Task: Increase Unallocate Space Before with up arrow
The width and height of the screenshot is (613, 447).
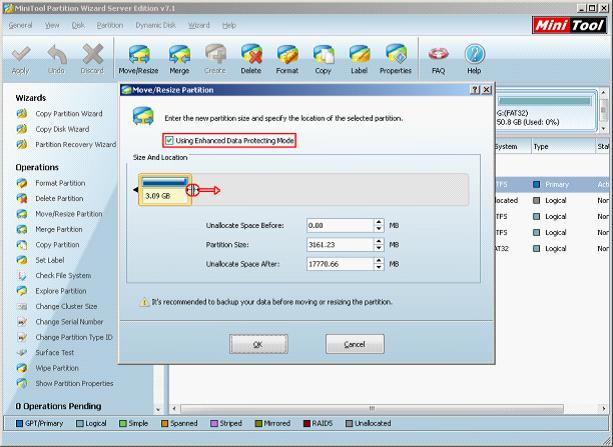Action: point(378,222)
